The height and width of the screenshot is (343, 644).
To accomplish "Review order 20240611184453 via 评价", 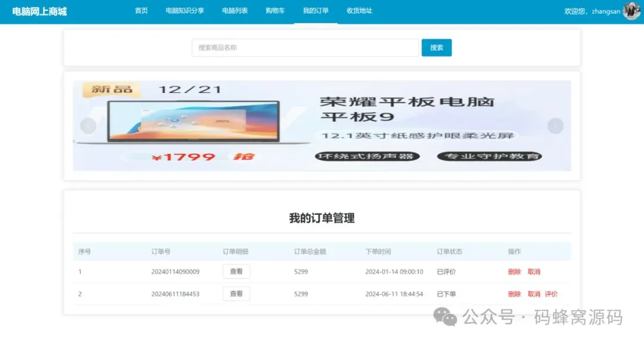I will 551,293.
